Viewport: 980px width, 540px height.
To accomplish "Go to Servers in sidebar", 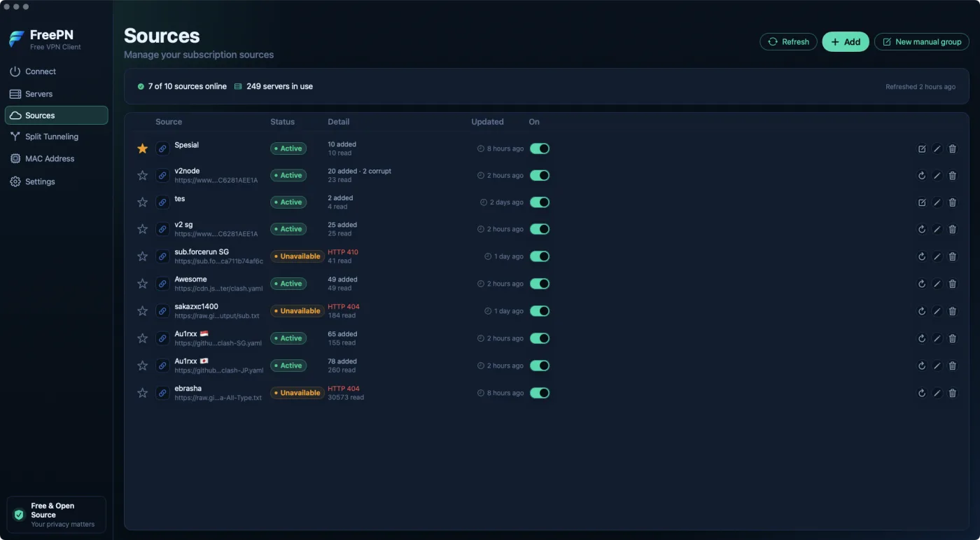I will (x=56, y=94).
